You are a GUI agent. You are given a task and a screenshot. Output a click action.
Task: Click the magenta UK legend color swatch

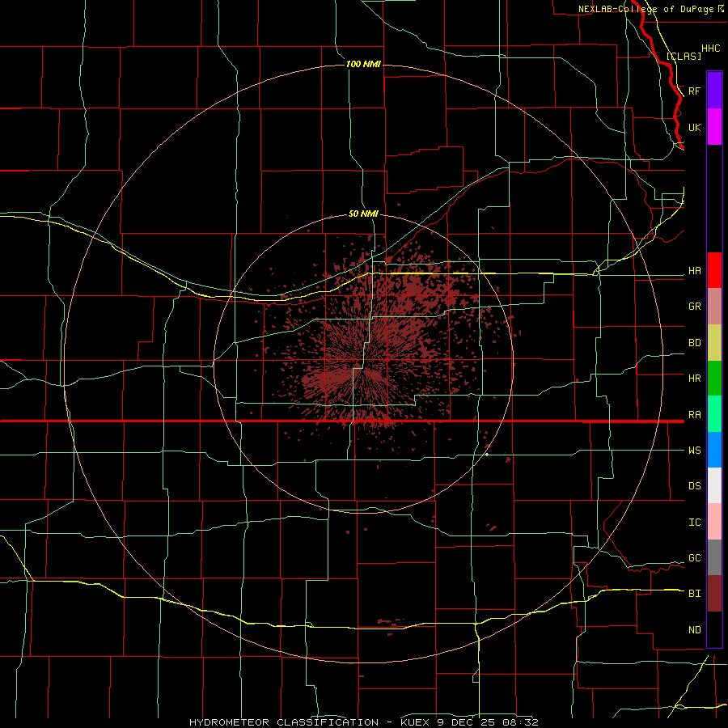point(714,127)
